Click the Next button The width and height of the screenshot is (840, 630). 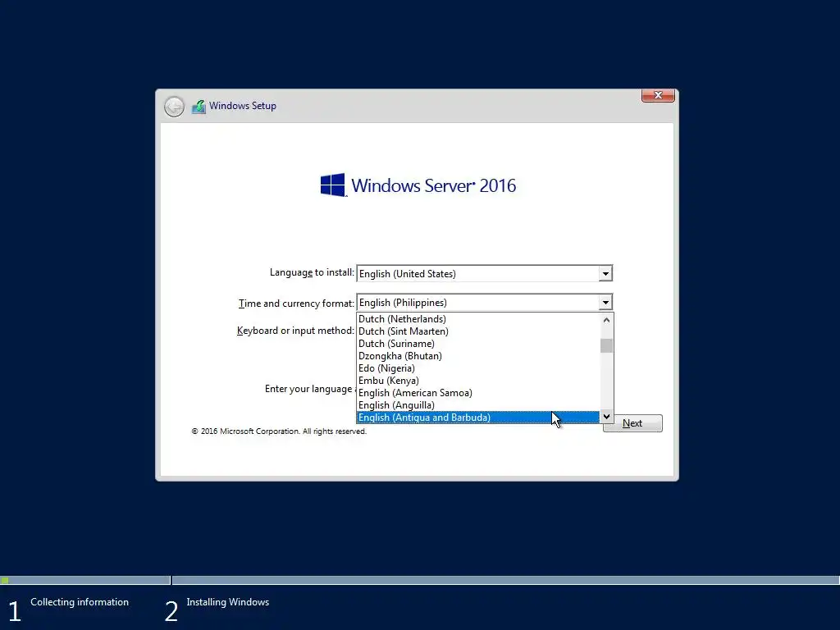(x=632, y=423)
